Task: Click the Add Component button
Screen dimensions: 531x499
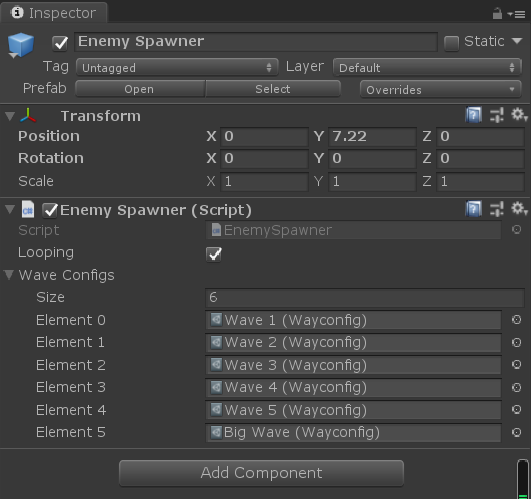Action: tap(261, 473)
